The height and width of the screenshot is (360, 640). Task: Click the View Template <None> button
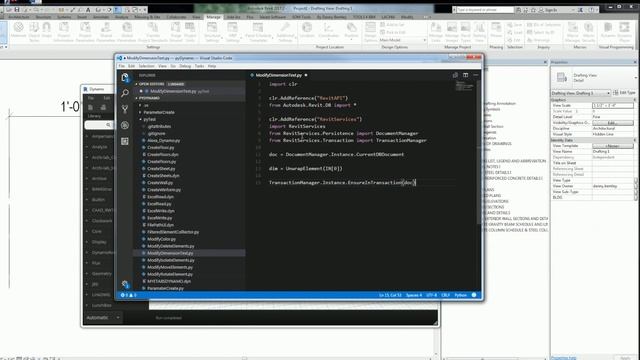(613, 146)
